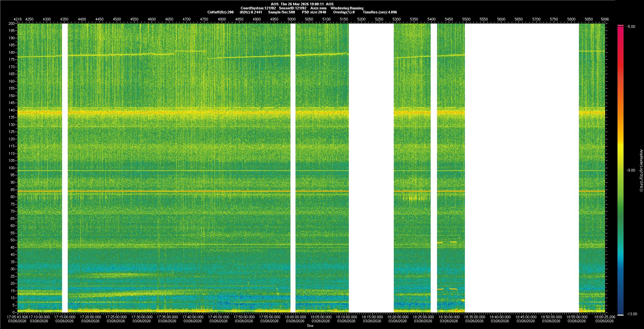Click the Cutoff(Hz):200 parameter text

point(220,12)
